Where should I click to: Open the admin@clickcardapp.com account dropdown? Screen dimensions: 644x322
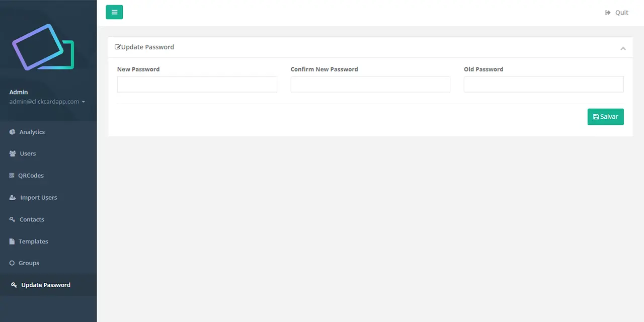(47, 102)
